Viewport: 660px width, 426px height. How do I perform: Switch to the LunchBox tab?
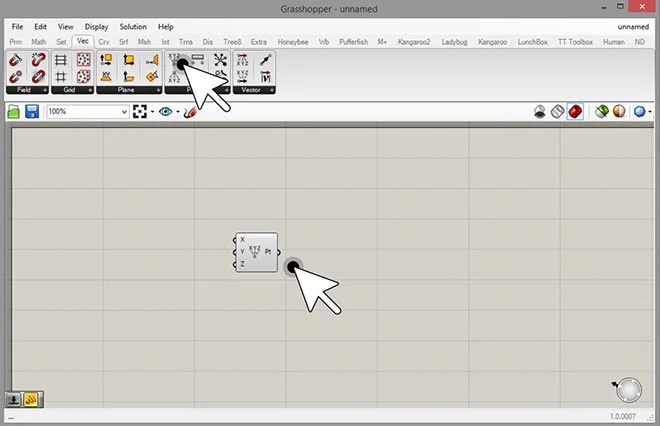532,42
